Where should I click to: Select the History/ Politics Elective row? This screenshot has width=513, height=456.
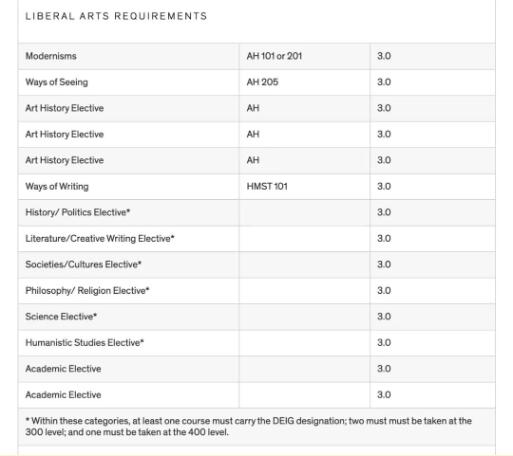257,213
